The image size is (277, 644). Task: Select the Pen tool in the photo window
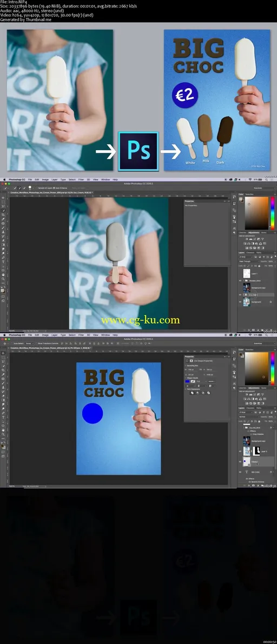(3, 258)
